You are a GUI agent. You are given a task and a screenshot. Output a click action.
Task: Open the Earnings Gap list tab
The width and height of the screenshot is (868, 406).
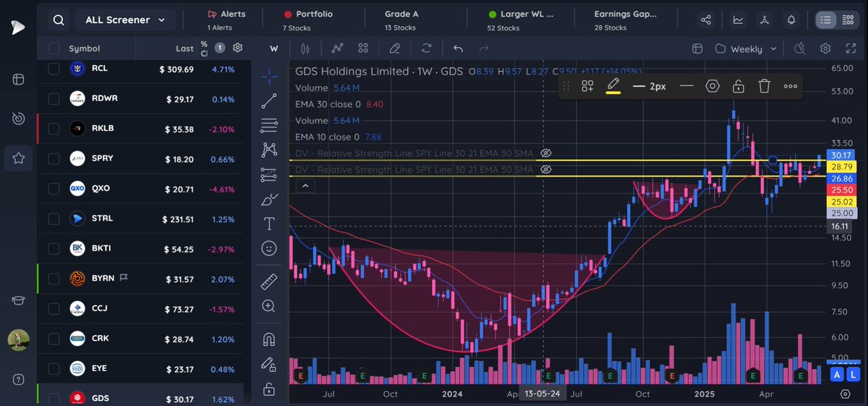[x=626, y=20]
